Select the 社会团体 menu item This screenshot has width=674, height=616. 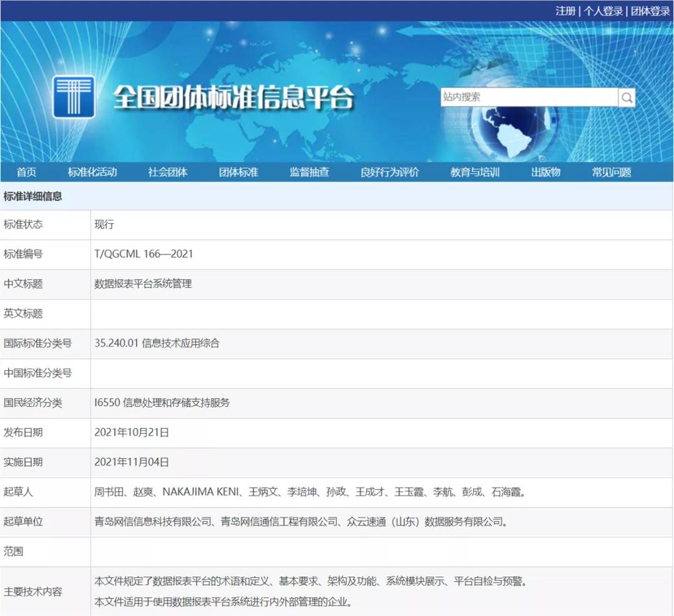168,172
